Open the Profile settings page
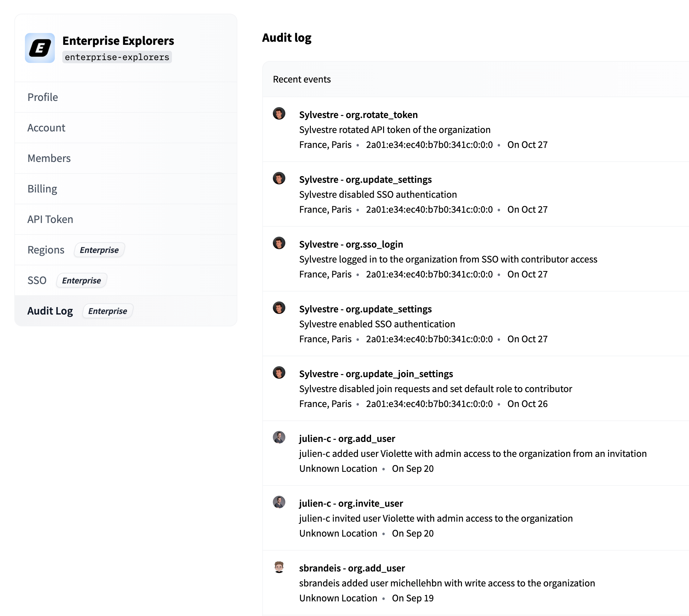 point(43,97)
